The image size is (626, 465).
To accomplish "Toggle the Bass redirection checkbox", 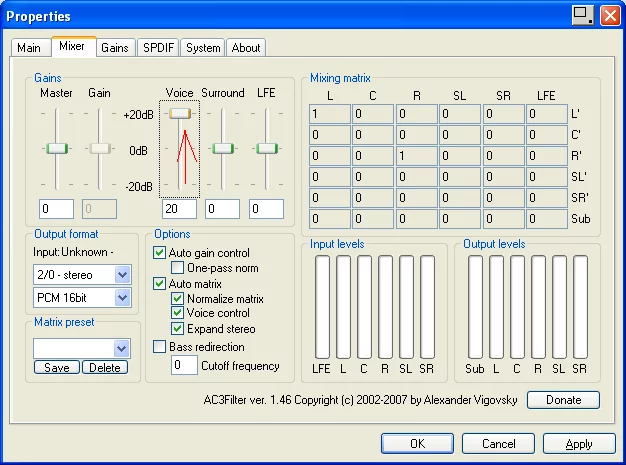I will [160, 346].
